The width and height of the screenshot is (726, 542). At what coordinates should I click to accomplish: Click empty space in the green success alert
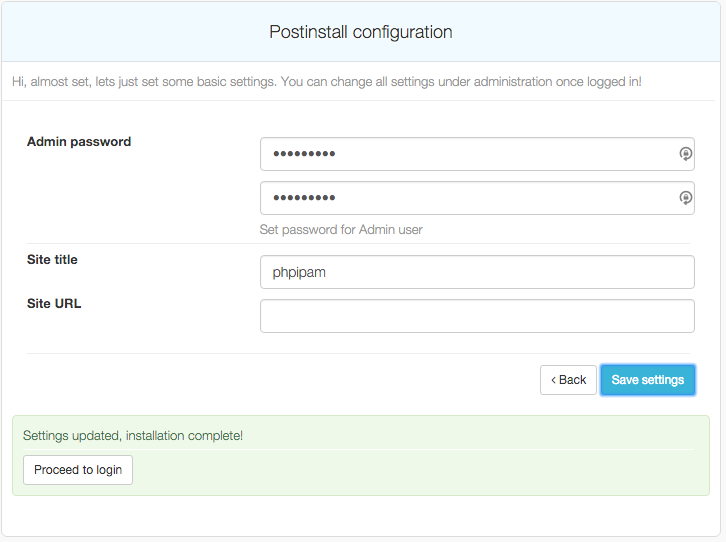(x=420, y=472)
